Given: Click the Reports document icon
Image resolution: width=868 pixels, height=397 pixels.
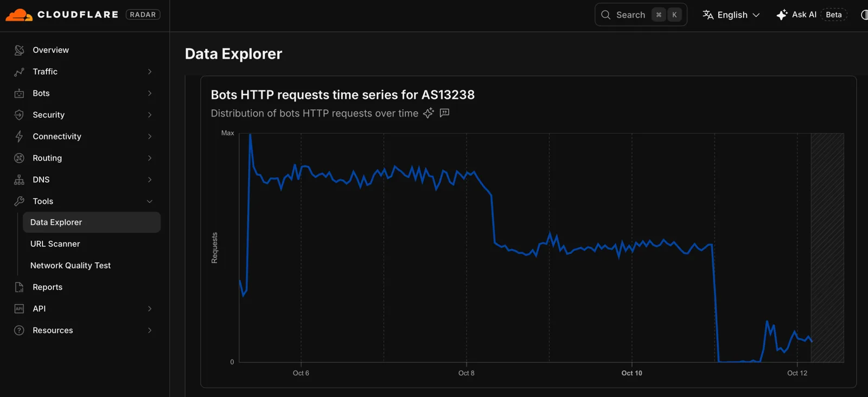Looking at the screenshot, I should point(19,287).
